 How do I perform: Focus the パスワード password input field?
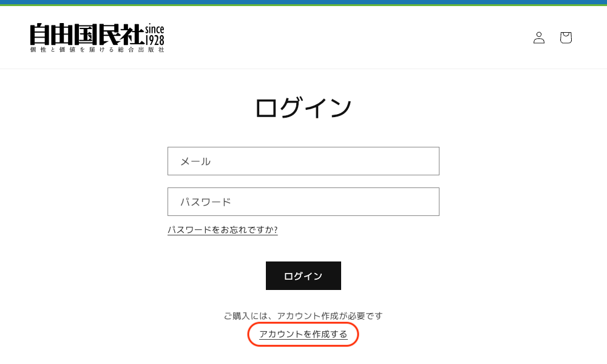point(303,201)
